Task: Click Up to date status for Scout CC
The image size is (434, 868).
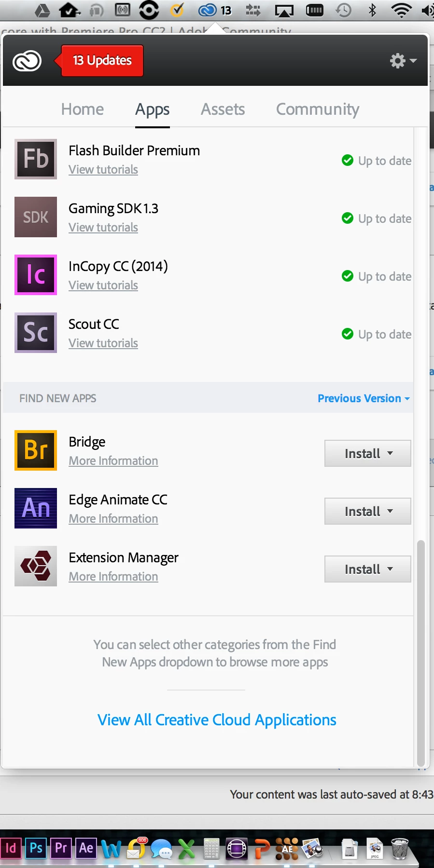Action: pos(377,334)
